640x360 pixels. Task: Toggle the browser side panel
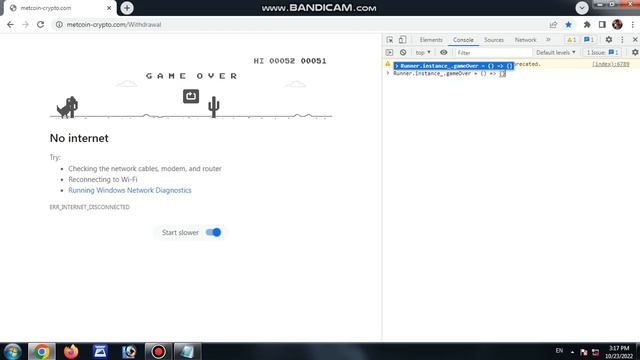tap(602, 24)
